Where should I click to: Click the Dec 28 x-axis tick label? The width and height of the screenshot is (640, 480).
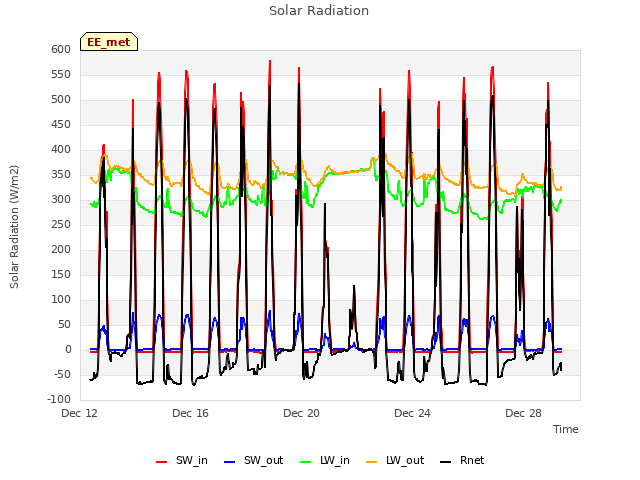click(523, 413)
